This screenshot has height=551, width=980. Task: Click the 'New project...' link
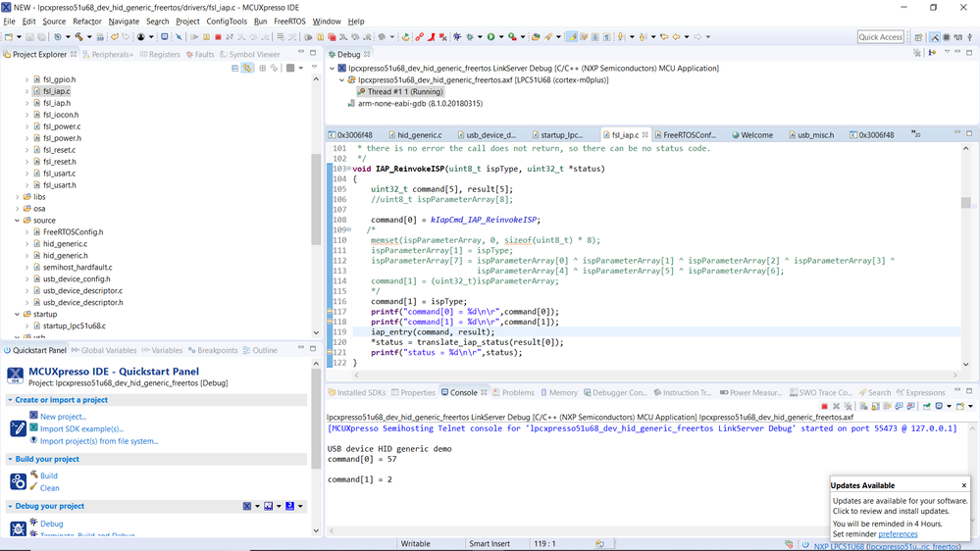point(63,417)
